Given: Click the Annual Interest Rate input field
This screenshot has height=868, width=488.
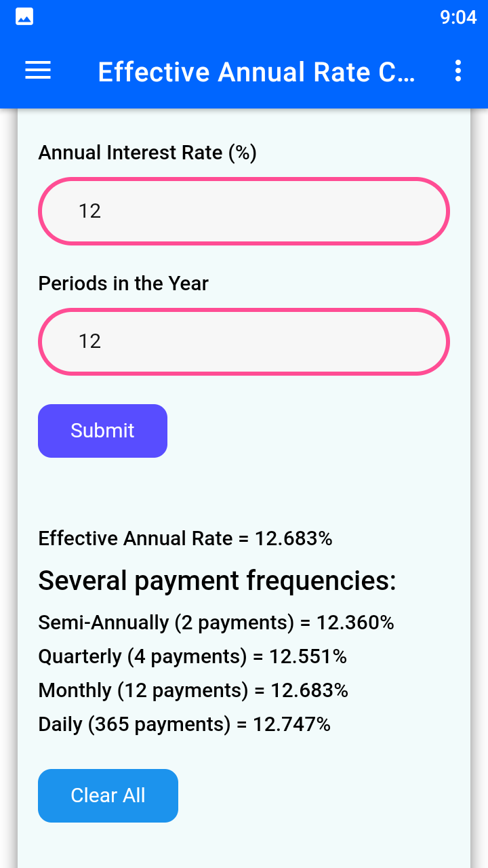Looking at the screenshot, I should [244, 211].
